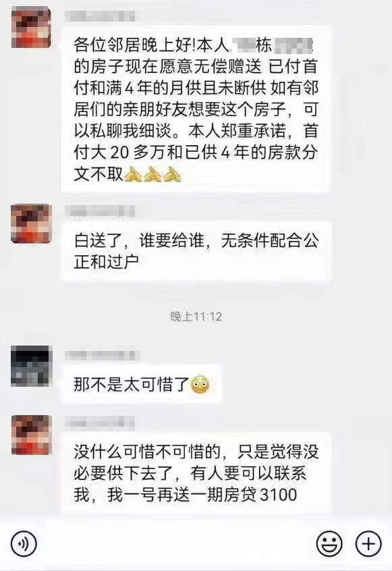This screenshot has width=392, height=571.
Task: Open the emoji picker smiley icon
Action: click(329, 544)
